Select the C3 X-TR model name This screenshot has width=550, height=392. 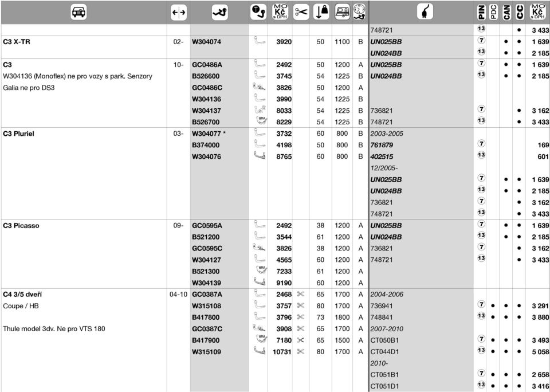pos(17,42)
